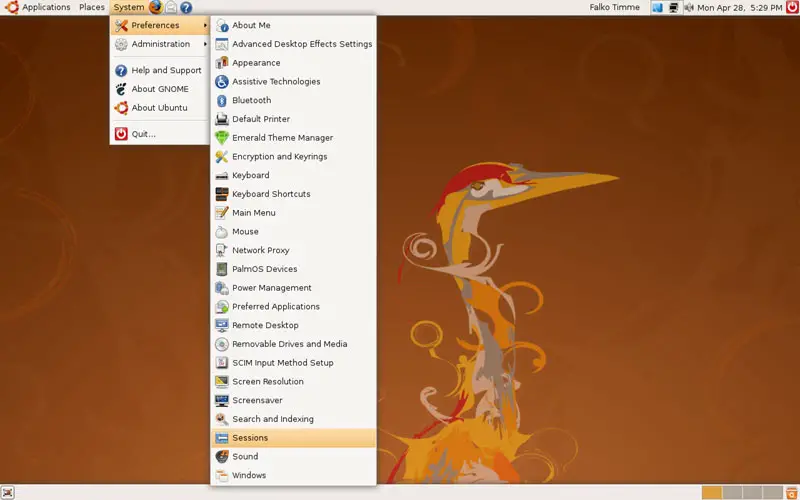Switch to the second workspace
800x500 pixels.
pos(732,492)
